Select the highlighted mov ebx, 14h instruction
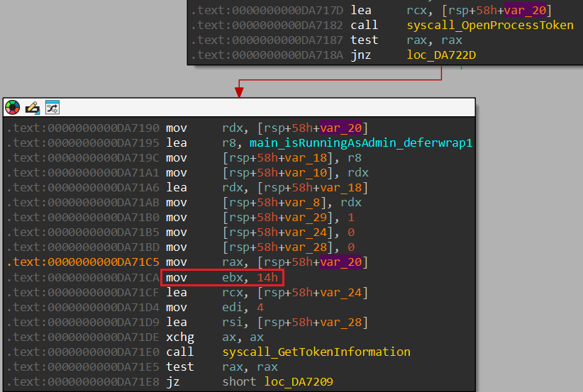This screenshot has width=583, height=392. (x=222, y=277)
